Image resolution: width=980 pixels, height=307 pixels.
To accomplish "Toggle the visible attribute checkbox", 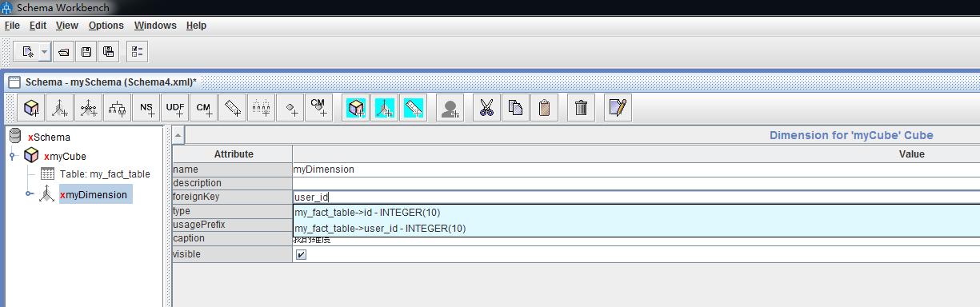I will [301, 254].
